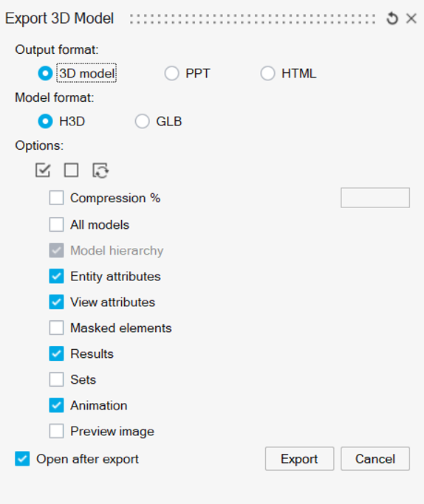This screenshot has width=424, height=504.
Task: Click the compression percentage input field
Action: [x=375, y=198]
